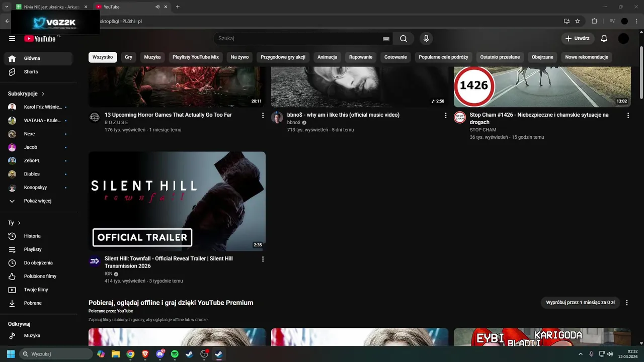This screenshot has width=644, height=362.
Task: Select the Wszystko filter chip
Action: [x=103, y=57]
